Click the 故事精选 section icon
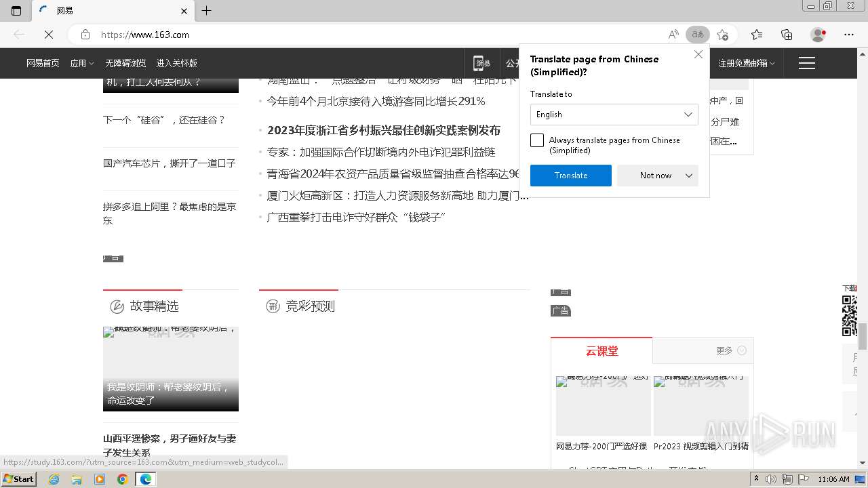The image size is (868, 488). [117, 306]
